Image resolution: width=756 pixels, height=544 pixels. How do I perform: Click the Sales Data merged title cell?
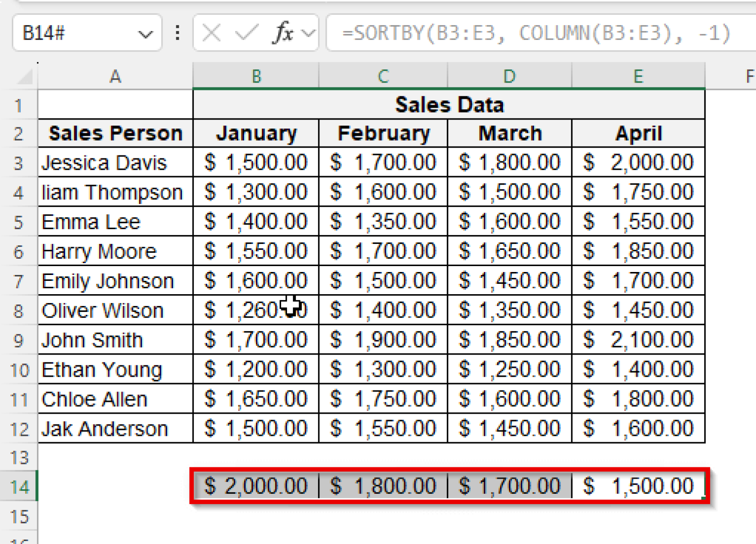[449, 105]
